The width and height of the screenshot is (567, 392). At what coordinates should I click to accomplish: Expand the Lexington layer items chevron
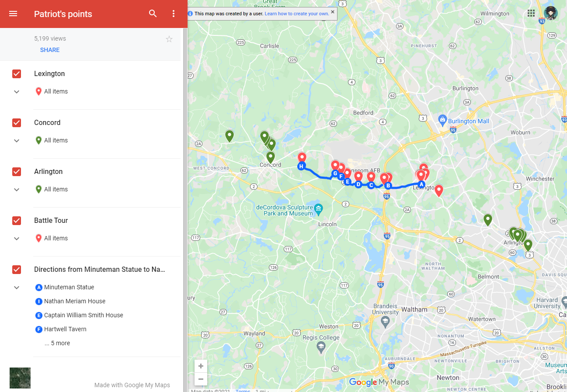coord(17,92)
